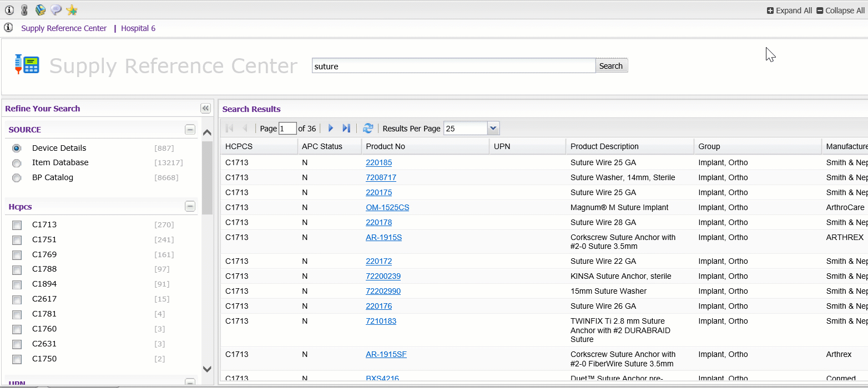
Task: Click the Search button
Action: pos(610,66)
